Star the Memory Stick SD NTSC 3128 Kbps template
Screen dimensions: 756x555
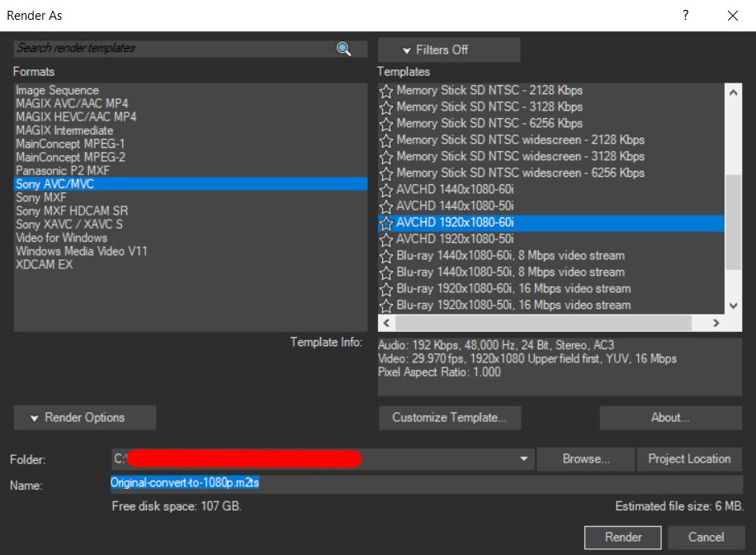coord(385,107)
